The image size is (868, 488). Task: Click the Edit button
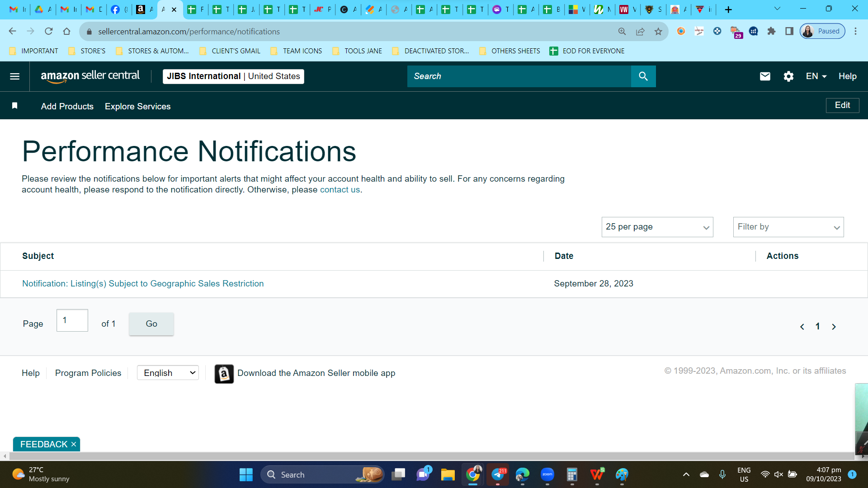click(843, 105)
